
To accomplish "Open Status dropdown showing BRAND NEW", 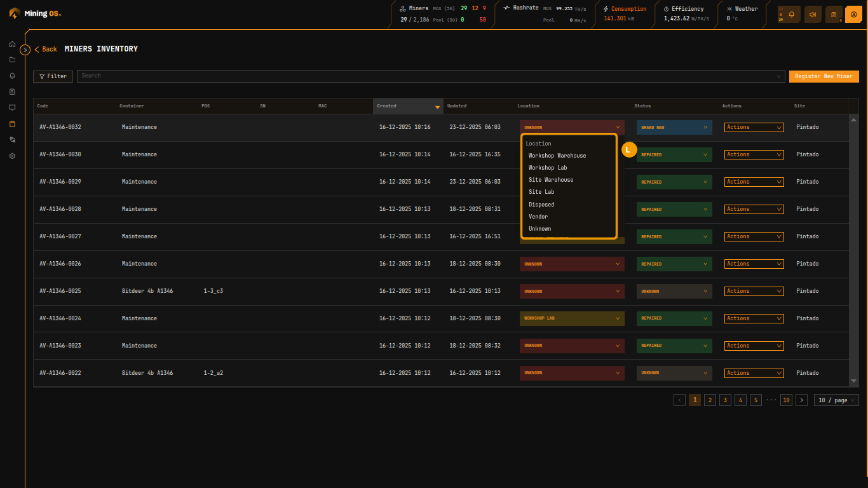I will [674, 127].
